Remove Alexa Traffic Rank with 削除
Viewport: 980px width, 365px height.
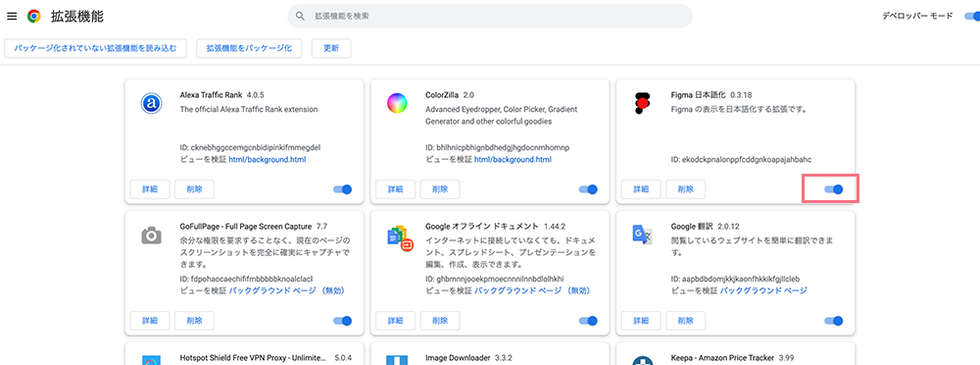point(194,189)
